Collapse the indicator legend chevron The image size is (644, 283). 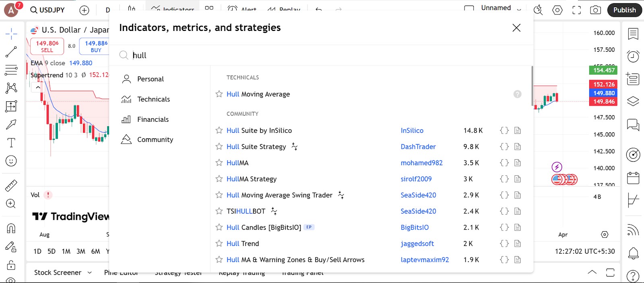[x=38, y=87]
